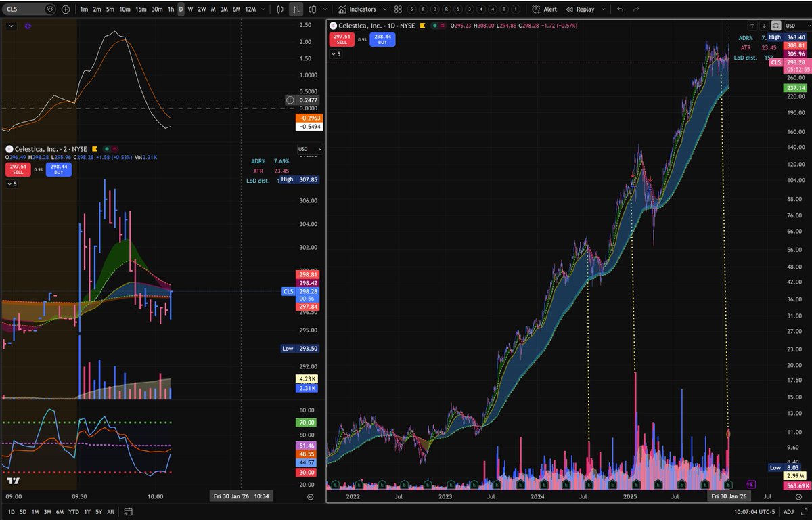Select the 1D date range
The image size is (812, 520).
click(x=11, y=512)
